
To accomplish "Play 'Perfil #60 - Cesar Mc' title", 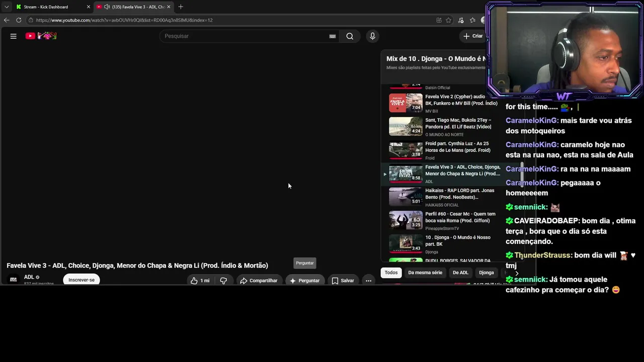I will (460, 217).
